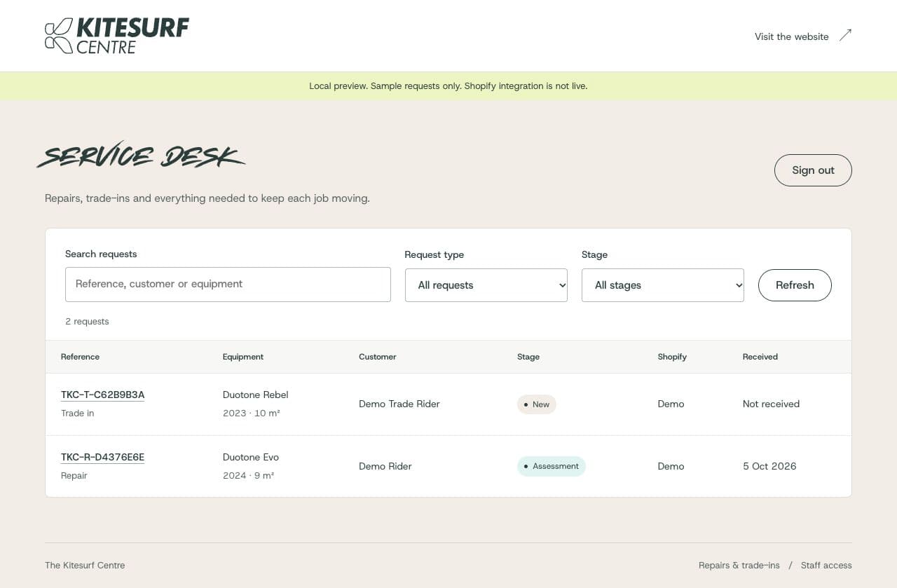Click customer Demo Trade Rider
This screenshot has width=897, height=588.
click(x=399, y=404)
